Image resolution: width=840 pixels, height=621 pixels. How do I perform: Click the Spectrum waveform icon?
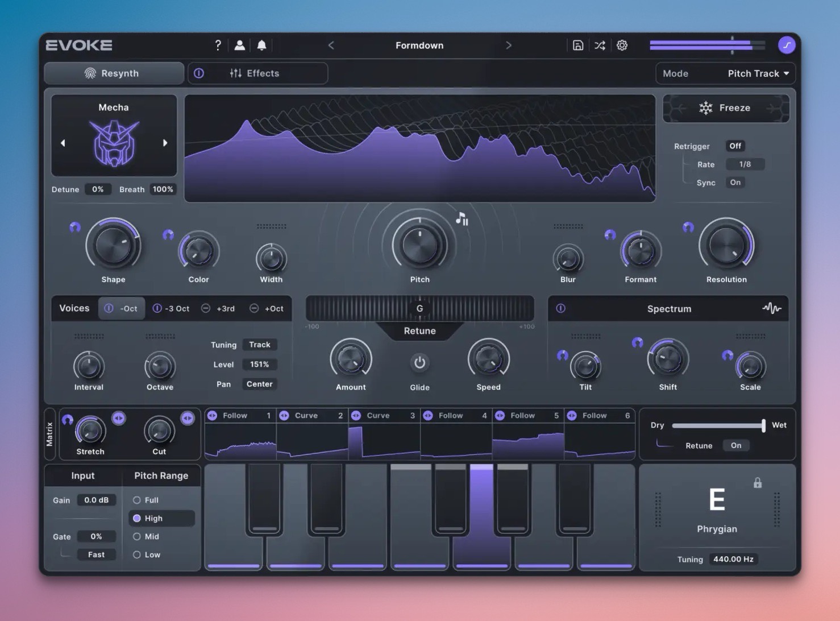771,308
